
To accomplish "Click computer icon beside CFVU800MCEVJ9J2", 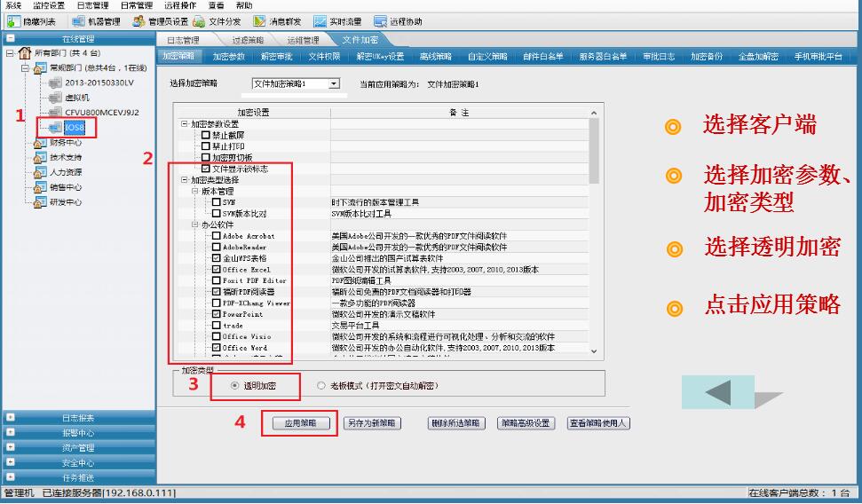I will click(x=55, y=112).
